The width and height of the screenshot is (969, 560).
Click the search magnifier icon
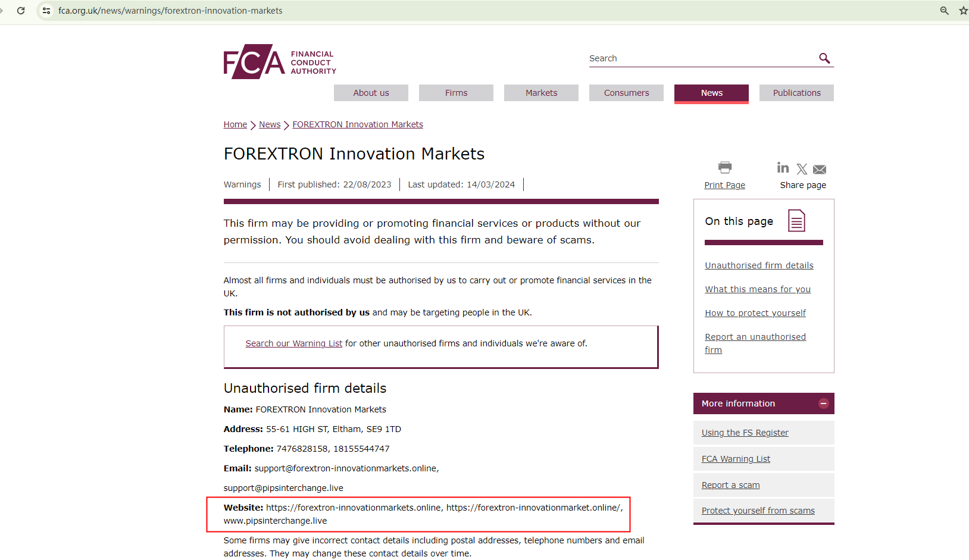pos(824,58)
